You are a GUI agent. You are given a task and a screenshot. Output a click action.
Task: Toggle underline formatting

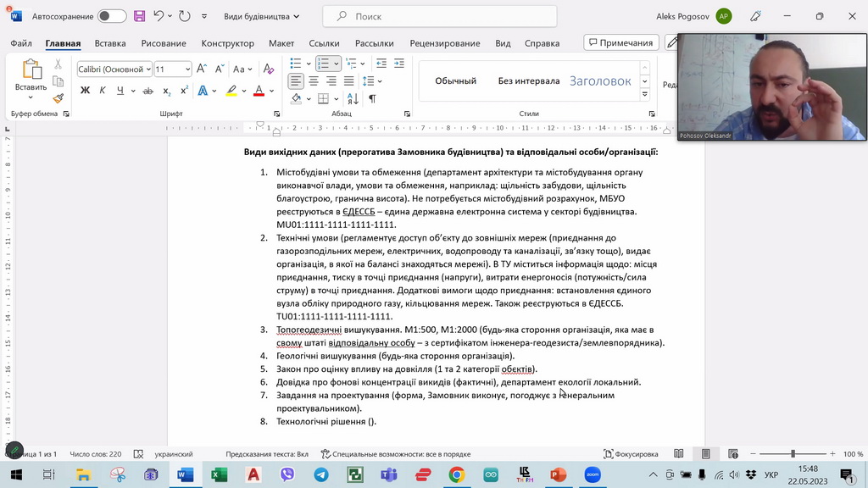click(x=120, y=90)
